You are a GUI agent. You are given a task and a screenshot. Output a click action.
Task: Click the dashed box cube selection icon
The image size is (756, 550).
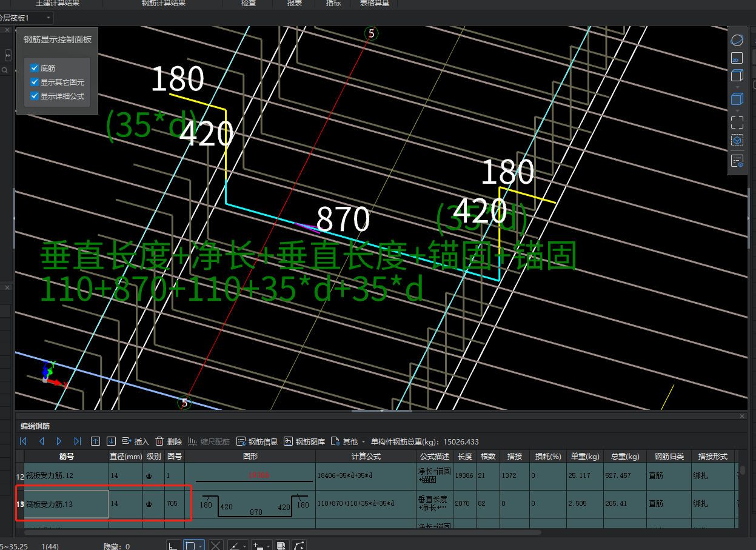737,141
